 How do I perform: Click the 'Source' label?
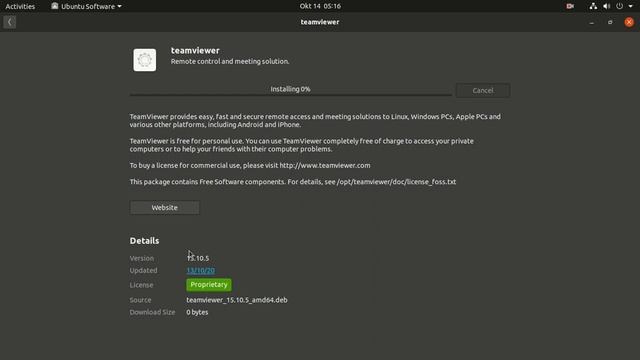click(140, 300)
